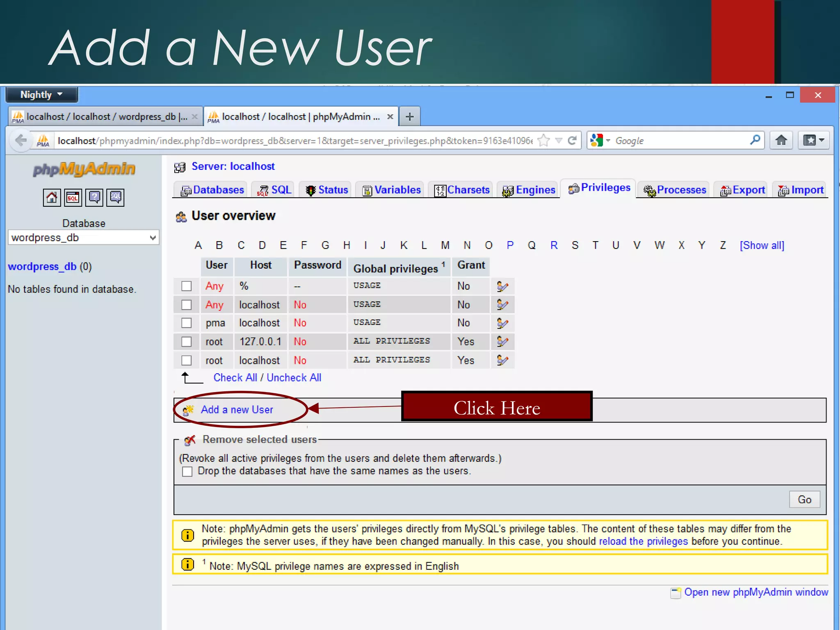Click the Remove selected users icon

click(x=189, y=441)
